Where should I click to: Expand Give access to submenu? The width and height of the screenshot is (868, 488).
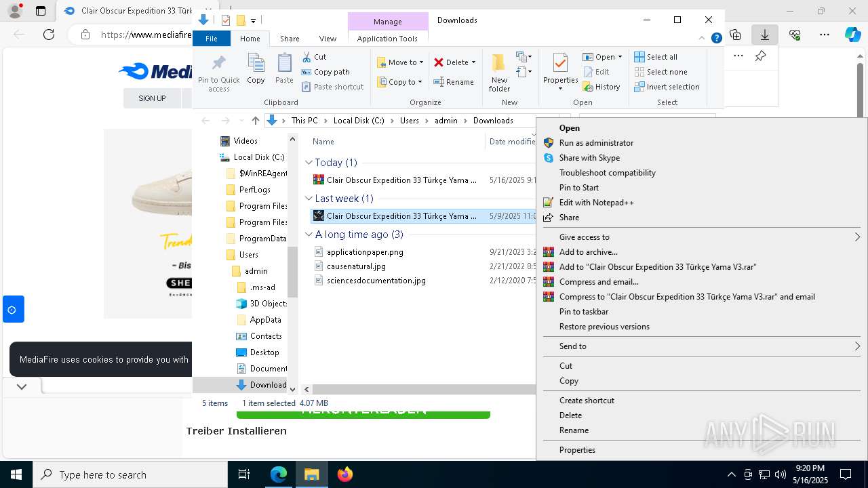pos(702,237)
